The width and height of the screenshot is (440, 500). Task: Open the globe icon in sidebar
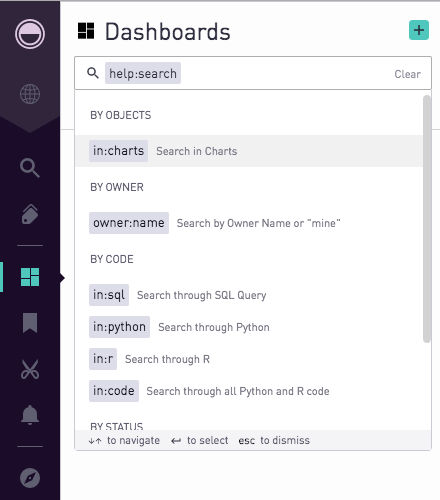click(x=30, y=94)
